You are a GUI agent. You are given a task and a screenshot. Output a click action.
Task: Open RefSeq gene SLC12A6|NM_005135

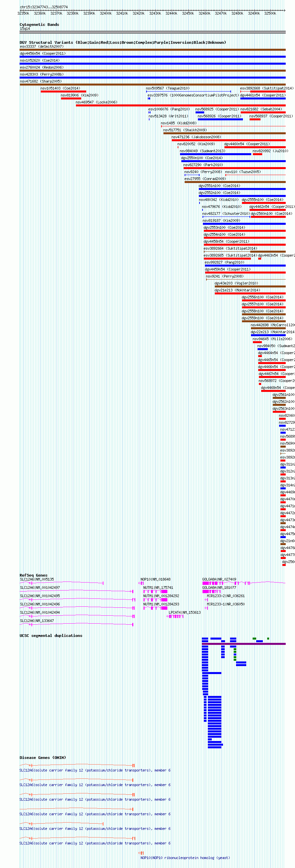click(62, 583)
